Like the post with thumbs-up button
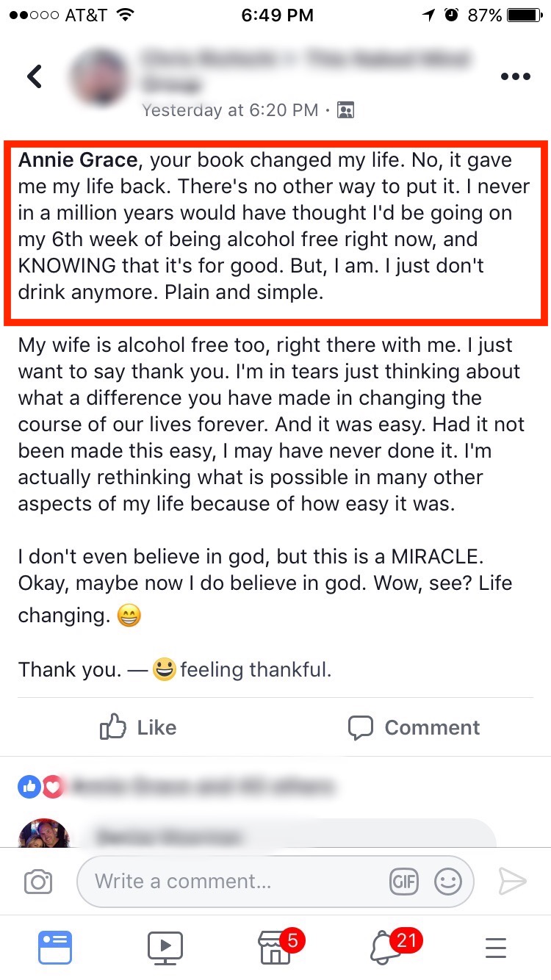 [138, 727]
